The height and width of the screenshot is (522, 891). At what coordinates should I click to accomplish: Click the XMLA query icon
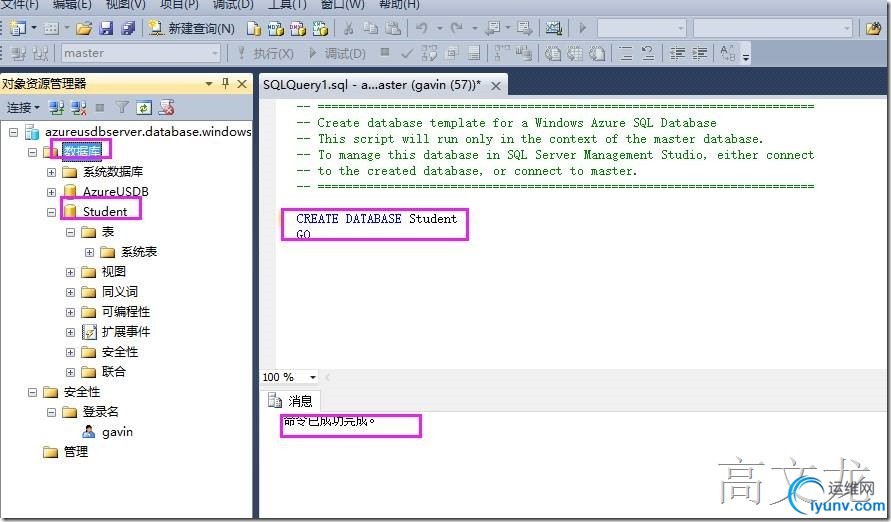(320, 28)
